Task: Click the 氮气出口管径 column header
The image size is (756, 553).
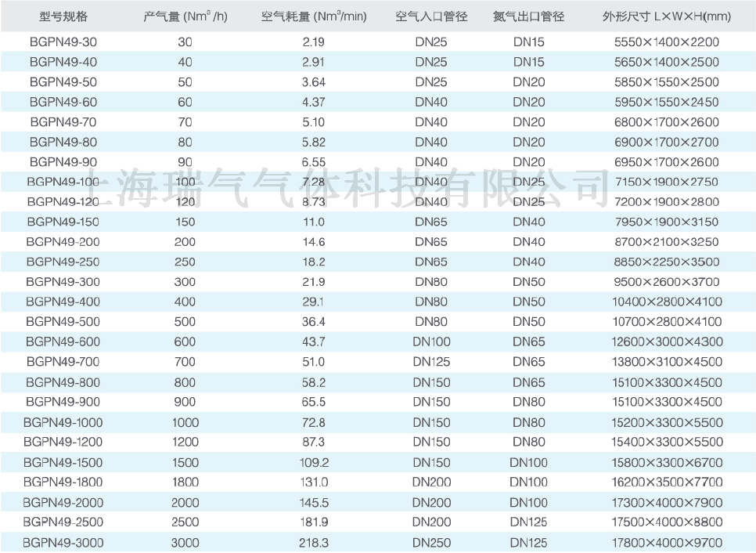Action: (x=528, y=16)
